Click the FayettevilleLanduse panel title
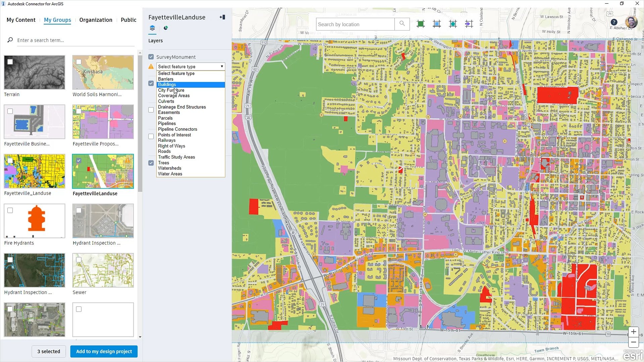This screenshot has height=362, width=644. click(x=177, y=17)
